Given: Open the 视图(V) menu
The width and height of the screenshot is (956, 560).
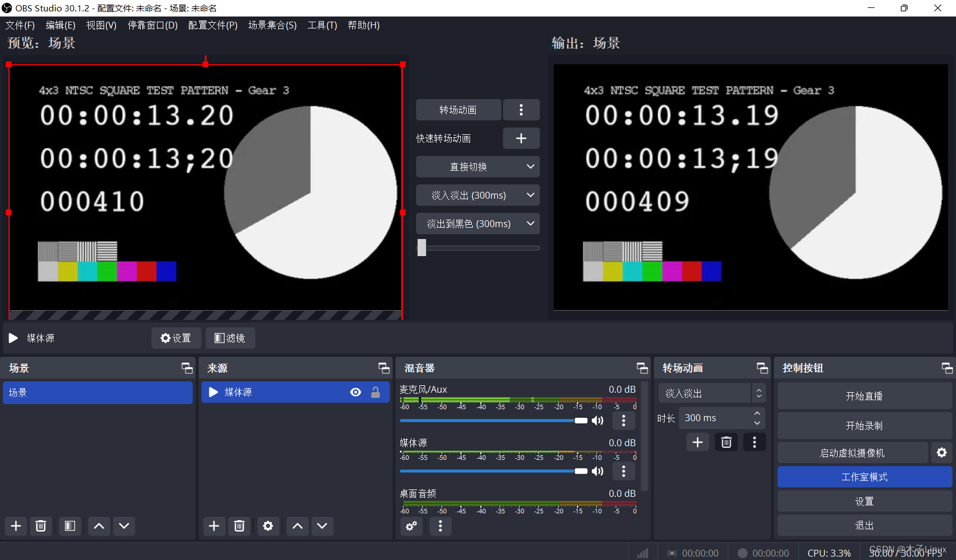Looking at the screenshot, I should click(x=101, y=25).
